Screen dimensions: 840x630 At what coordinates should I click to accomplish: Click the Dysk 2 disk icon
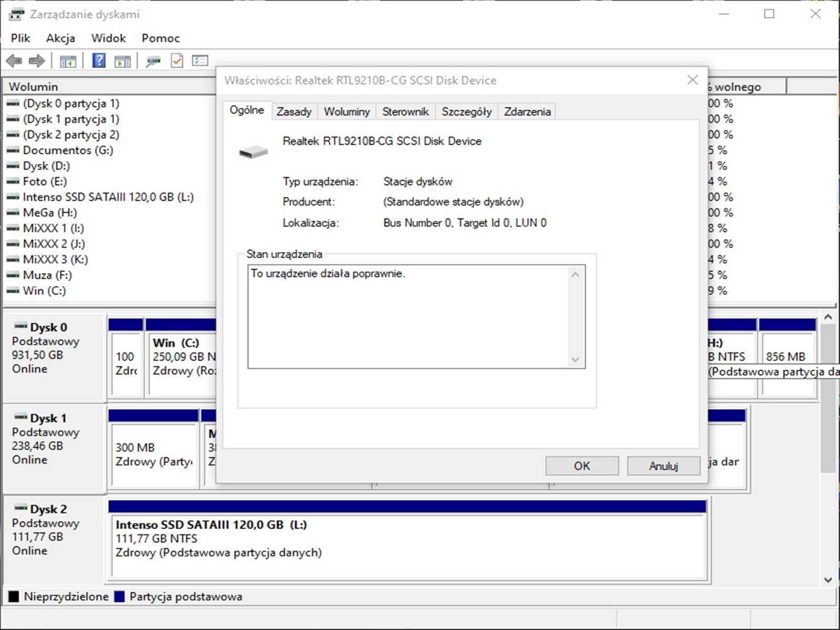coord(20,508)
